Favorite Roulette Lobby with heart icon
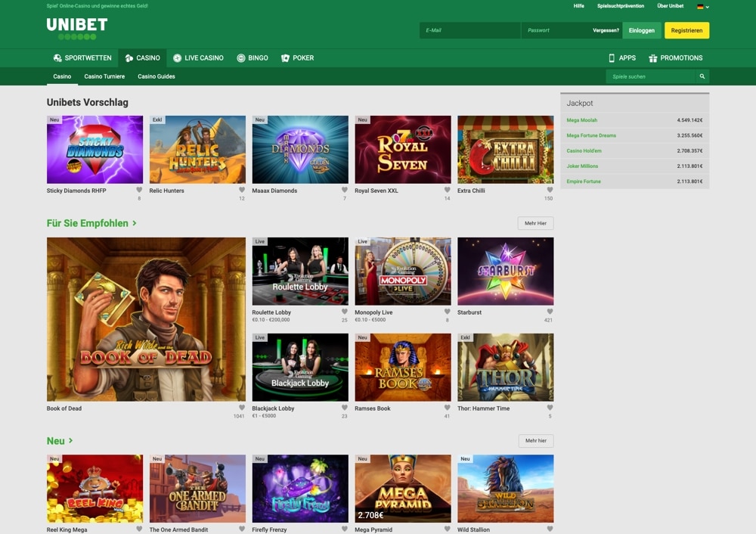This screenshot has height=534, width=756. (345, 312)
